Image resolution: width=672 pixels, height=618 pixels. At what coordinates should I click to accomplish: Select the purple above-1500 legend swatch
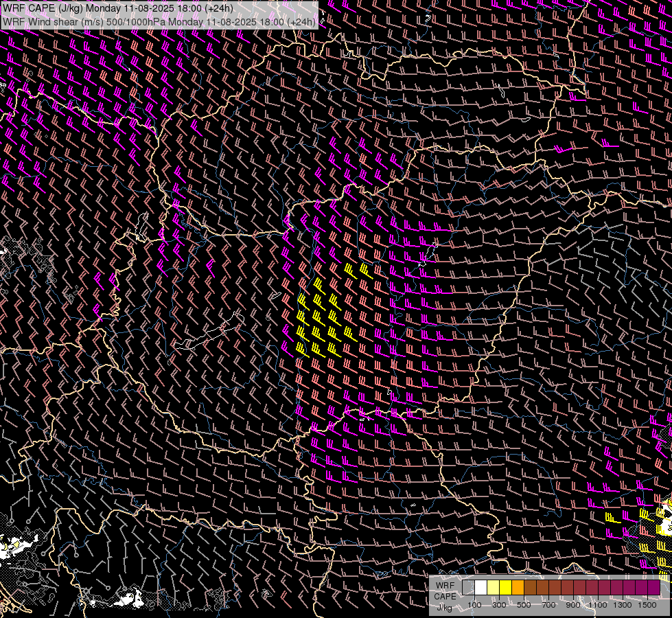click(654, 588)
